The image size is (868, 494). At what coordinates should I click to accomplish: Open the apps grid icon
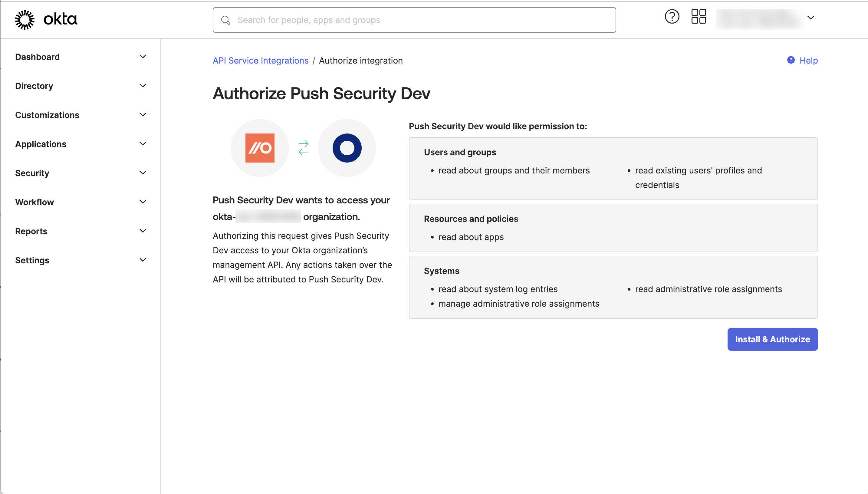699,17
